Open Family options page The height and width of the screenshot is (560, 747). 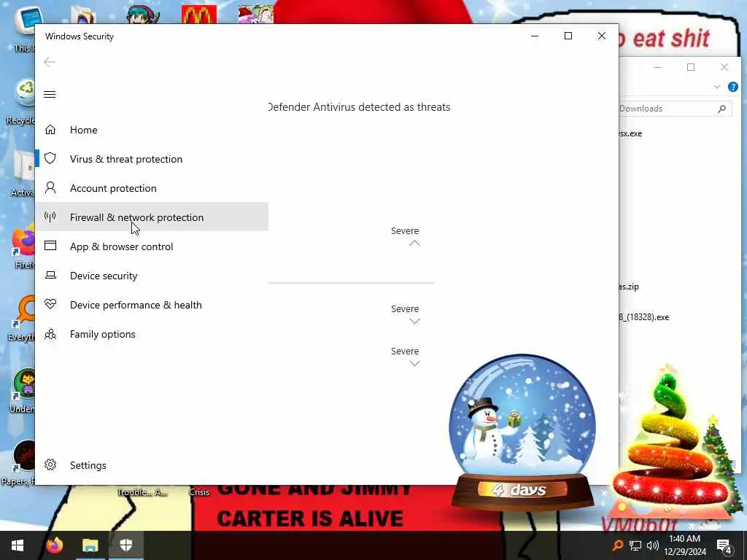152,334
